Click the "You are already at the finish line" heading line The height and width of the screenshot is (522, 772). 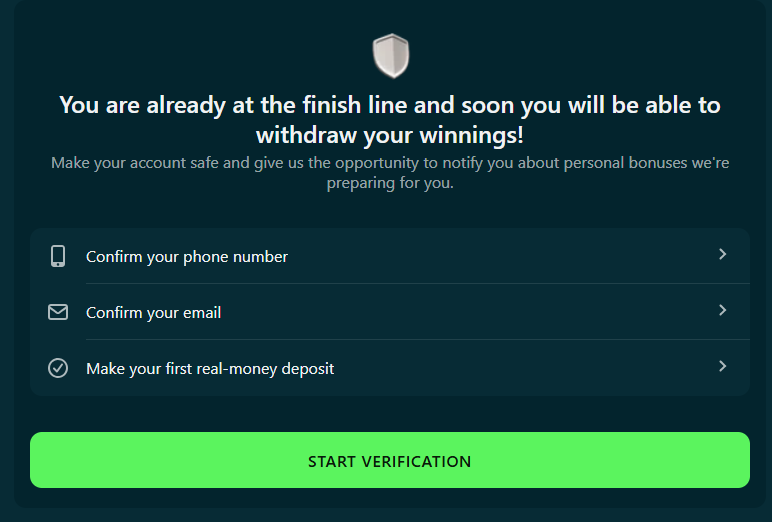pos(389,105)
